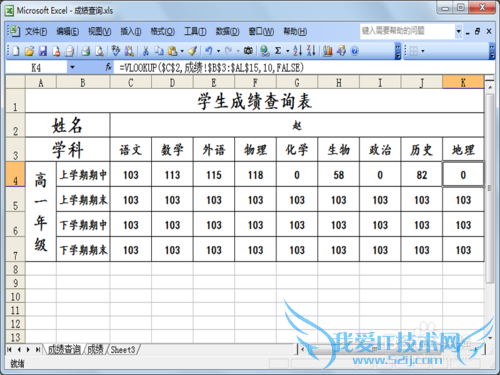This screenshot has height=375, width=500.
Task: Sort ascending with the A-Z icon
Action: (x=297, y=51)
